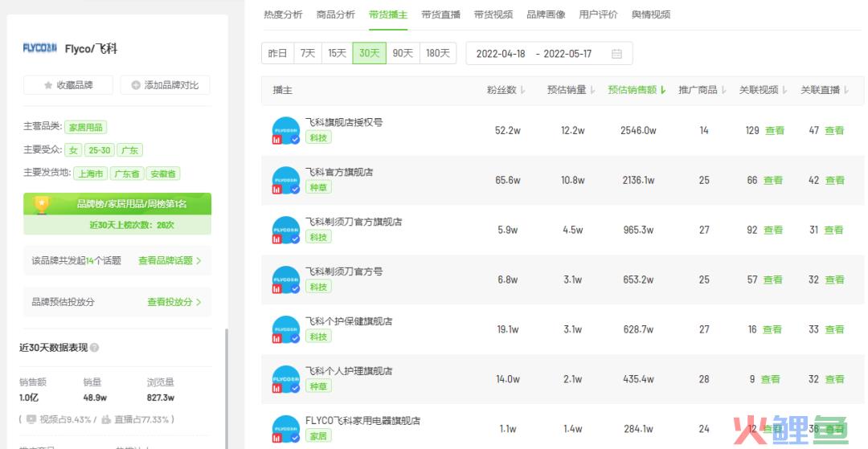868x449 pixels.
Task: Click avatar of 飞科个护保健旗舰店
Action: click(285, 329)
